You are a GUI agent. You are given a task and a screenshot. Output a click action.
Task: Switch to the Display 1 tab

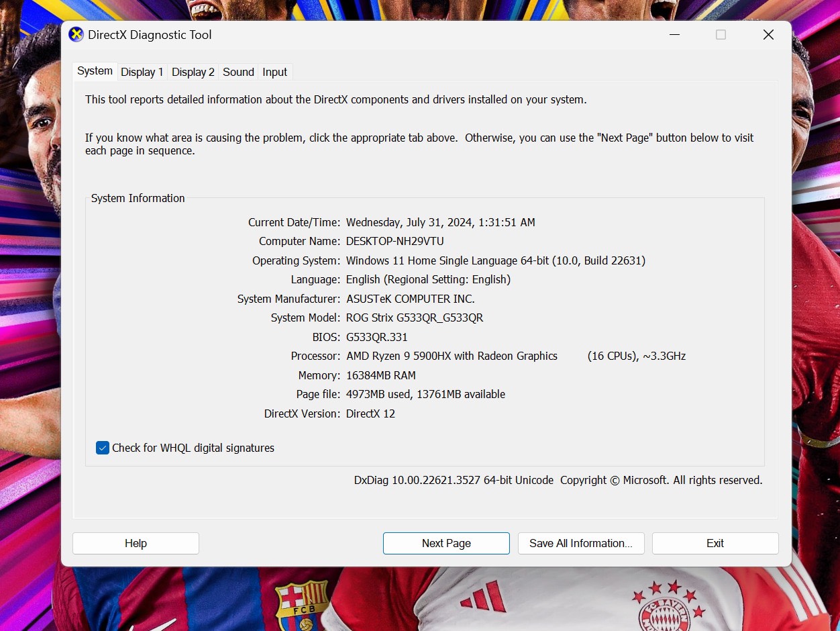click(142, 72)
